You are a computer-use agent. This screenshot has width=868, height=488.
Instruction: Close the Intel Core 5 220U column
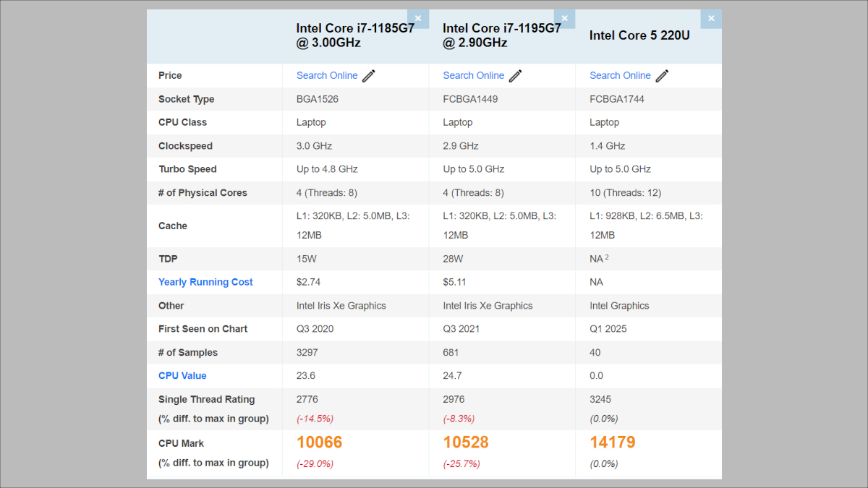point(711,19)
